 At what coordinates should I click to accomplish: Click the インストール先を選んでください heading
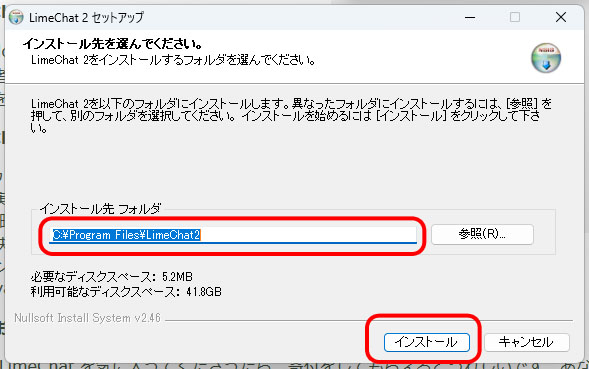(x=113, y=44)
